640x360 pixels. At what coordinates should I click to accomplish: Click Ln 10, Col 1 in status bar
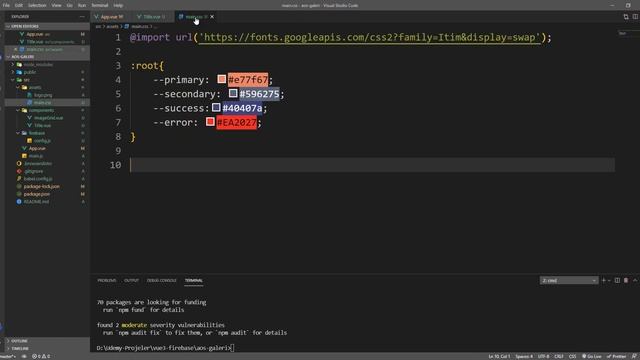499,357
